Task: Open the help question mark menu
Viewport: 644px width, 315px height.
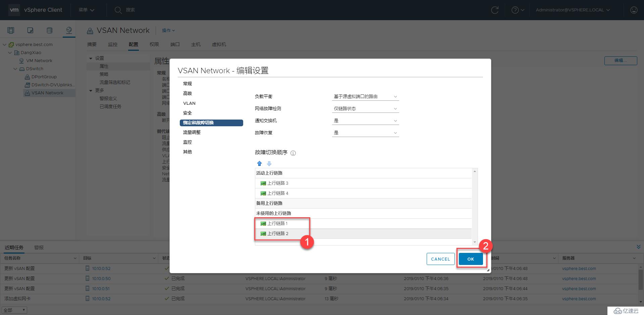Action: [x=518, y=10]
